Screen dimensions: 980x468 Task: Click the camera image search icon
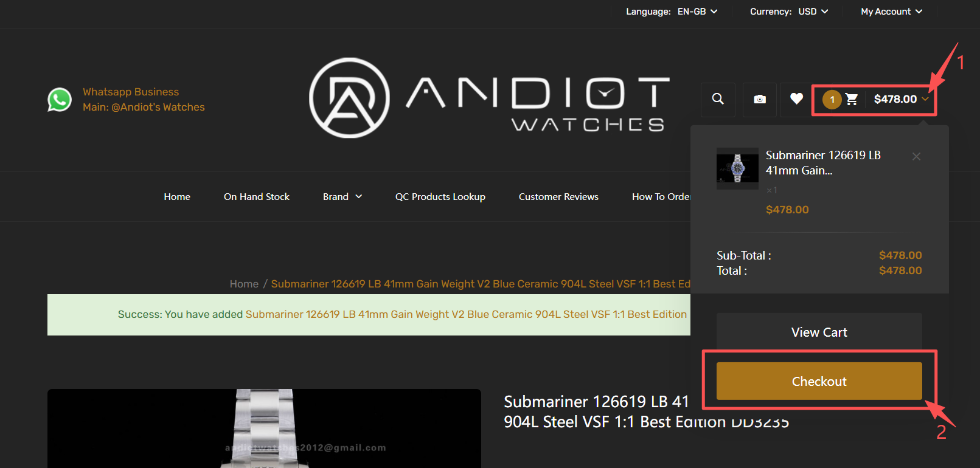(760, 99)
